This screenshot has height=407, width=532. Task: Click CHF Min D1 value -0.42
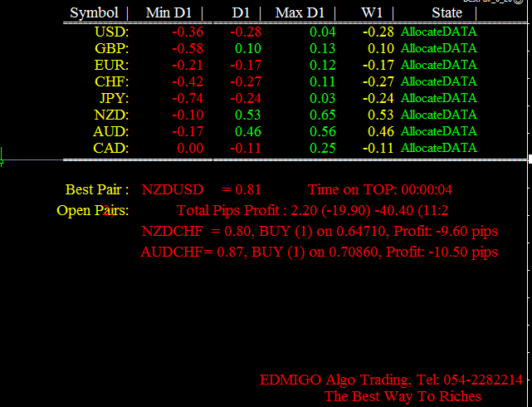click(x=188, y=81)
